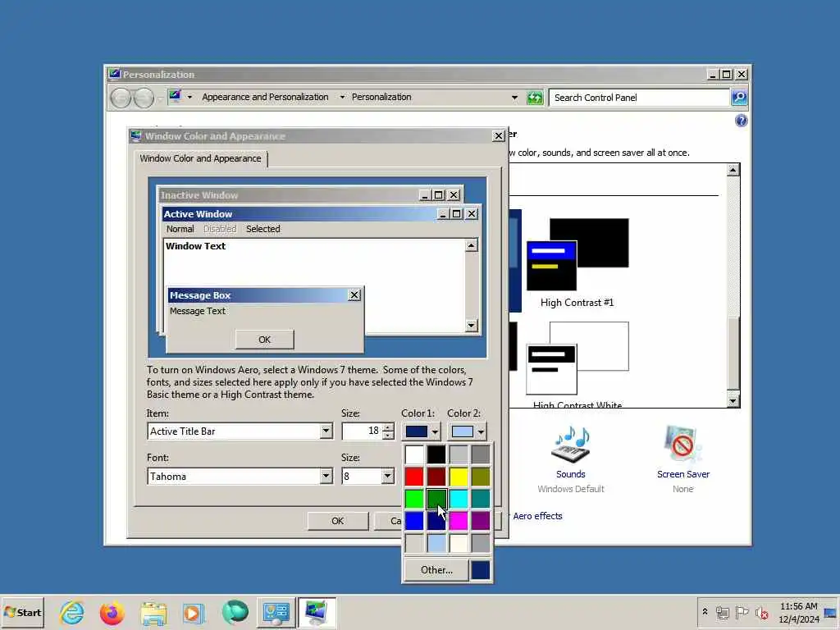
Task: Pick the bright blue swatch
Action: click(414, 521)
